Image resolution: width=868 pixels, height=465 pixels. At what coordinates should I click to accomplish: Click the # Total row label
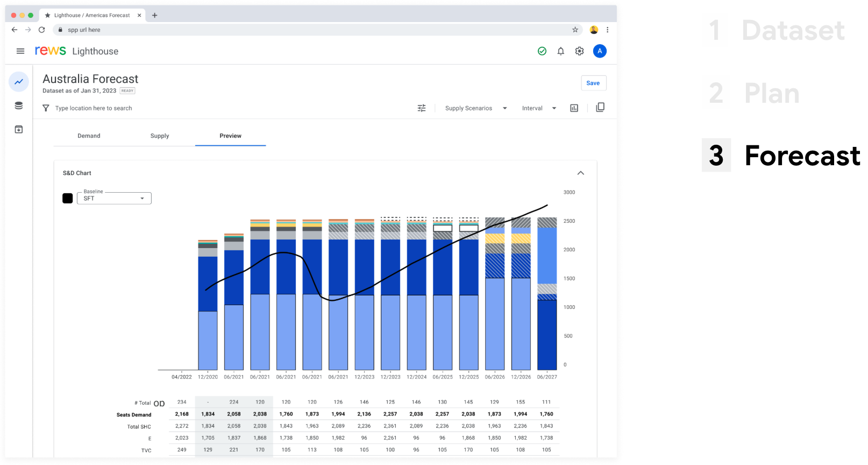tap(143, 403)
